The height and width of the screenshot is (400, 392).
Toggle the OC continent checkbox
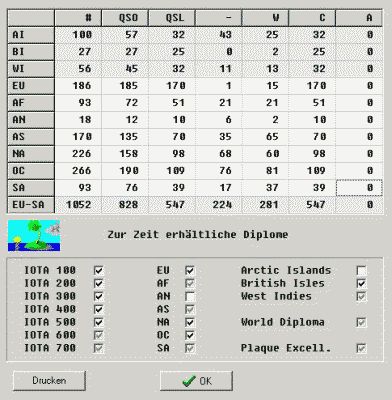[x=190, y=335]
